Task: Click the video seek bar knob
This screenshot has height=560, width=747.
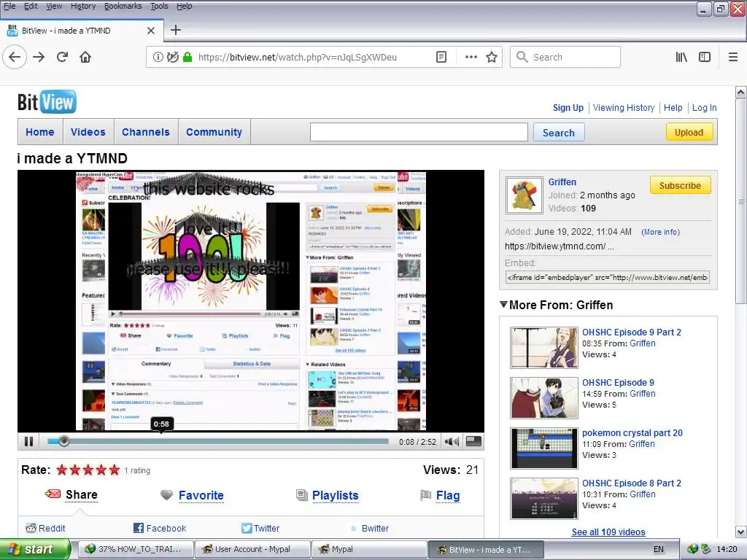Action: 64,441
